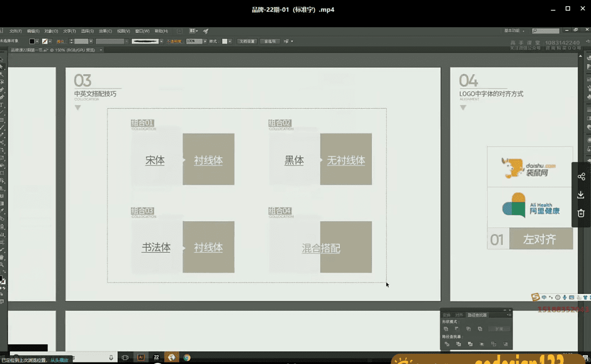Screen dimensions: 591x364
Task: Collapse the Pathfinder panel with double arrows
Action: tap(505, 310)
